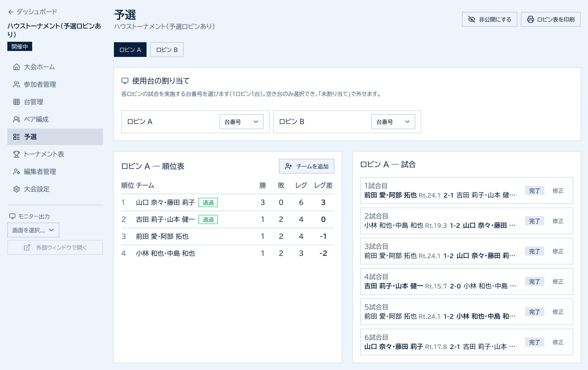Open トーナメント表 trophy icon
Image resolution: width=588 pixels, height=370 pixels.
(16, 154)
